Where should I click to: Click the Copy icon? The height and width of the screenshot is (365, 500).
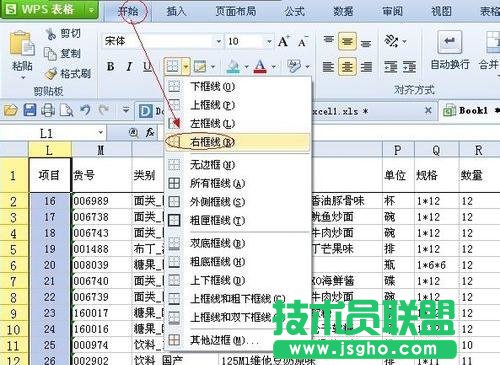pos(51,53)
